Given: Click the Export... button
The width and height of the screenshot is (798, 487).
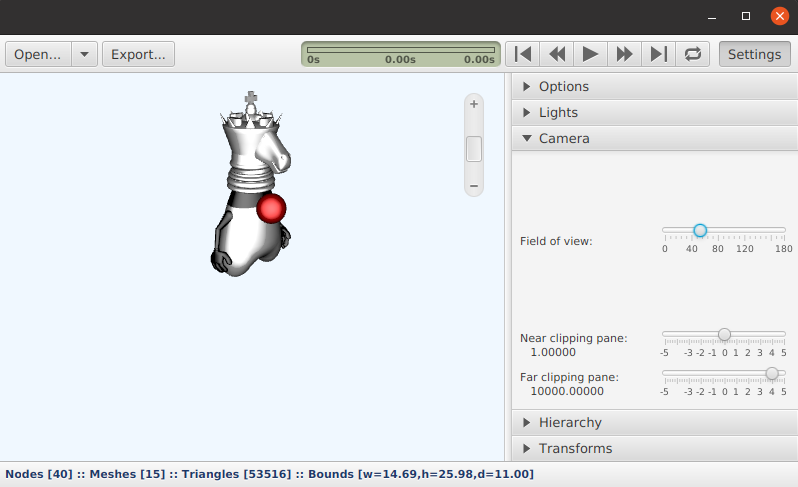Looking at the screenshot, I should click(x=138, y=54).
